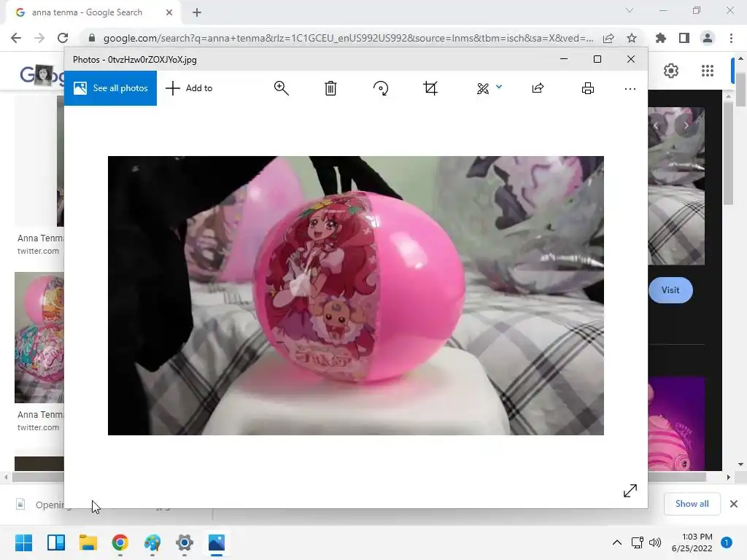Open the Chrome tab search chevron
747x560 pixels.
pos(630,10)
